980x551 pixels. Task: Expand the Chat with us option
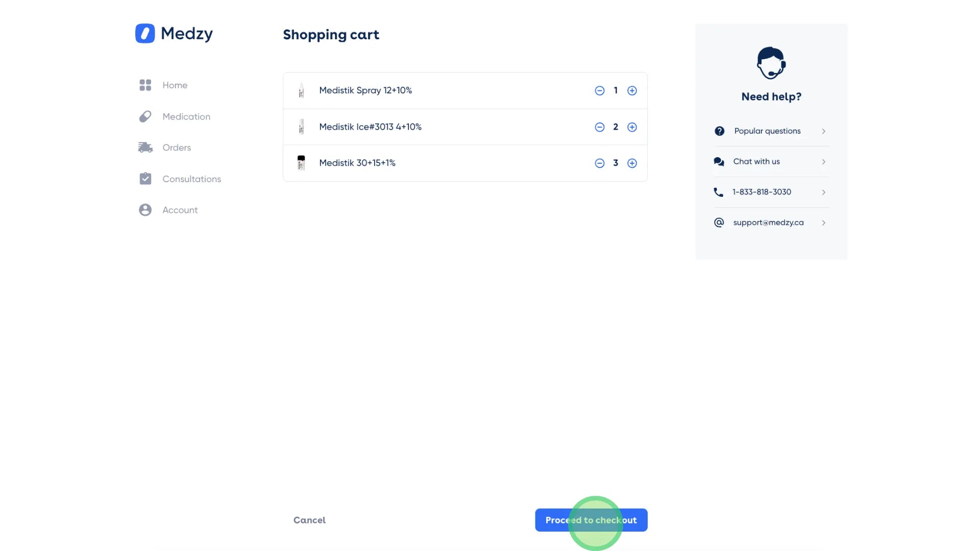tap(823, 162)
